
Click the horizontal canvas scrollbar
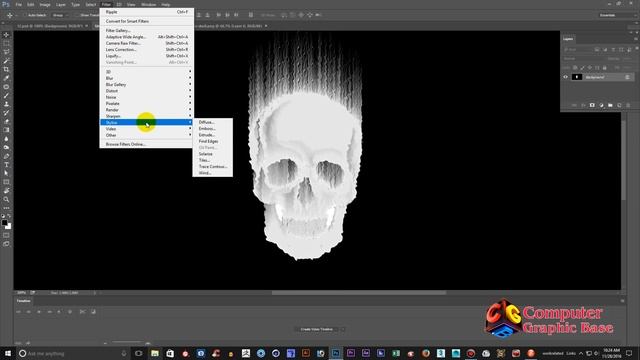(x=359, y=293)
